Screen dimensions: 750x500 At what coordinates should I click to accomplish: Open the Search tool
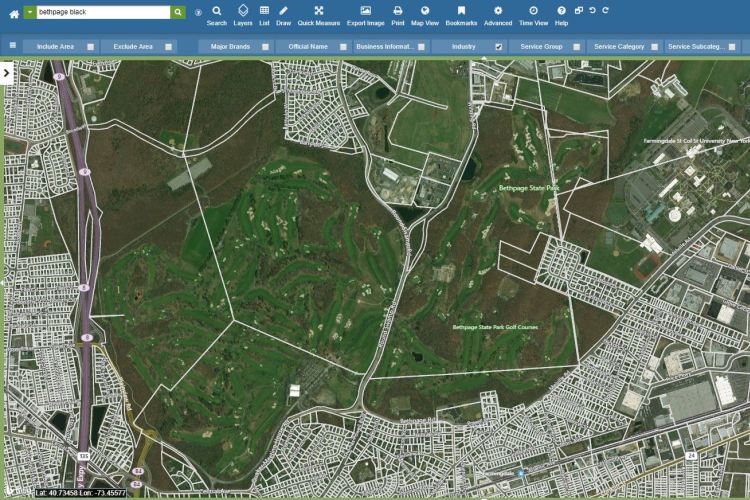(216, 16)
